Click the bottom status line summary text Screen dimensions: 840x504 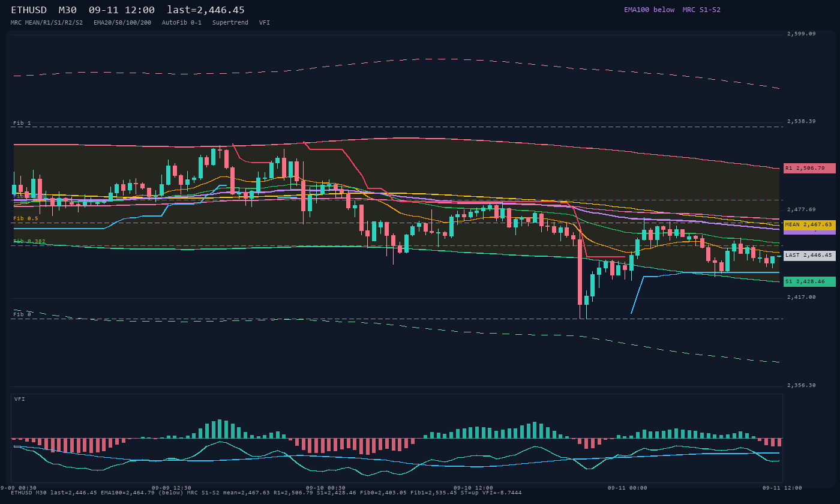pyautogui.click(x=266, y=493)
